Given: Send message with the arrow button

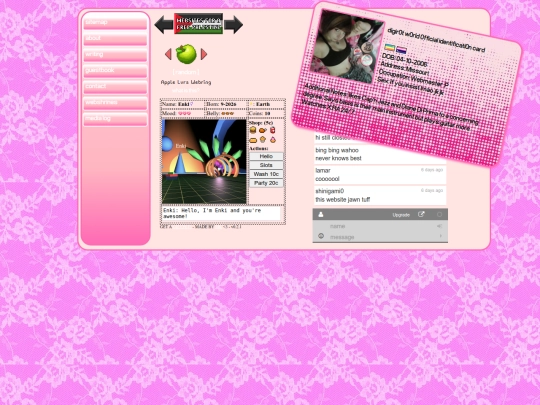Looking at the screenshot, I should (x=440, y=236).
